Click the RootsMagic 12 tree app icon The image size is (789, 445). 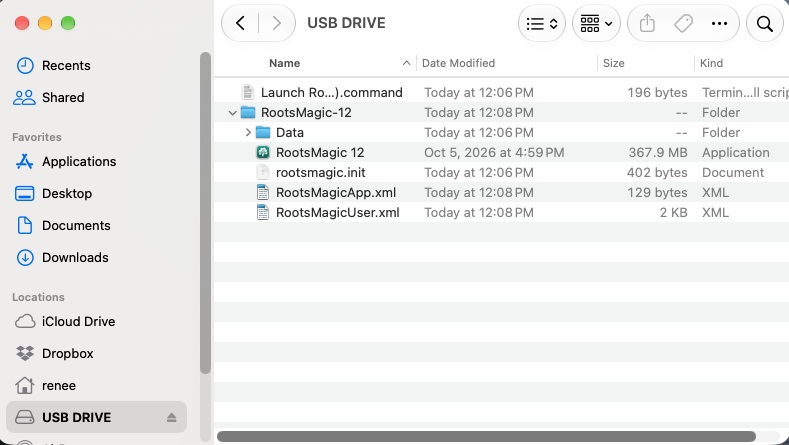pyautogui.click(x=263, y=153)
